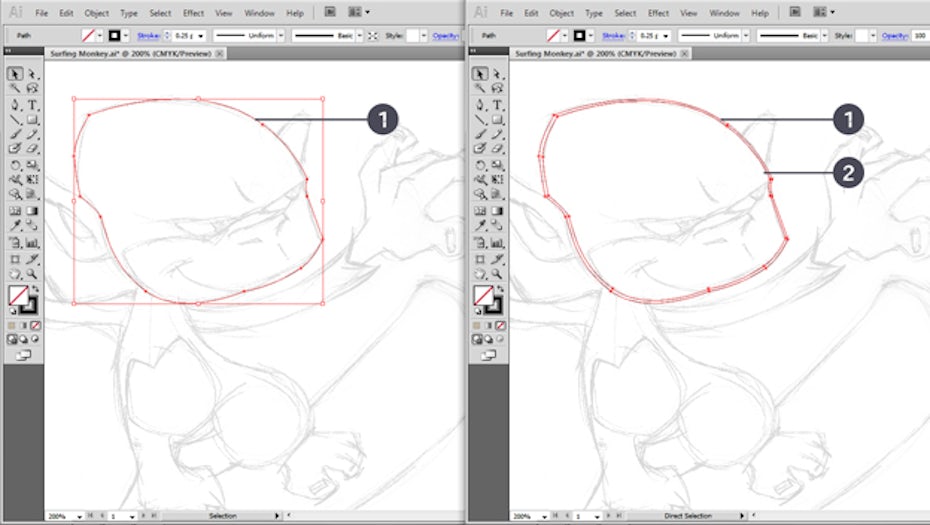Select the Selection tool in left window toolbox
The height and width of the screenshot is (525, 930).
pyautogui.click(x=16, y=74)
